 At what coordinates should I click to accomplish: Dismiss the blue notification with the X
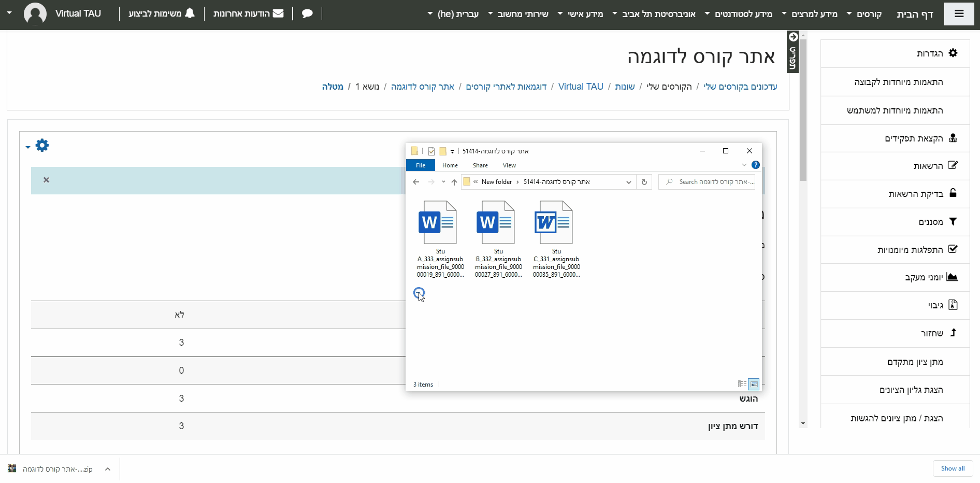[x=46, y=180]
